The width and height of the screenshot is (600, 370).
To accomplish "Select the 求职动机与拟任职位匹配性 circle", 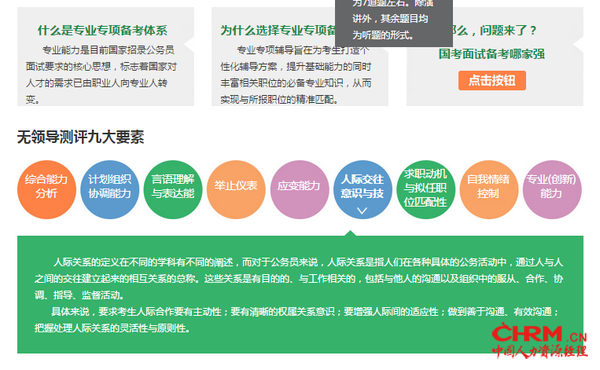I will pyautogui.click(x=426, y=189).
